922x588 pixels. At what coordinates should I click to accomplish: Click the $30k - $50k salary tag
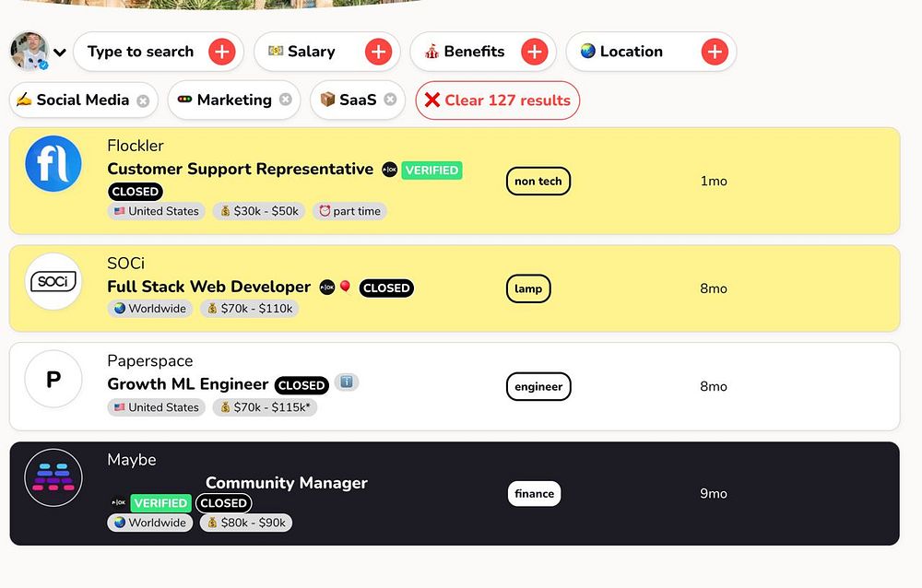(x=259, y=211)
